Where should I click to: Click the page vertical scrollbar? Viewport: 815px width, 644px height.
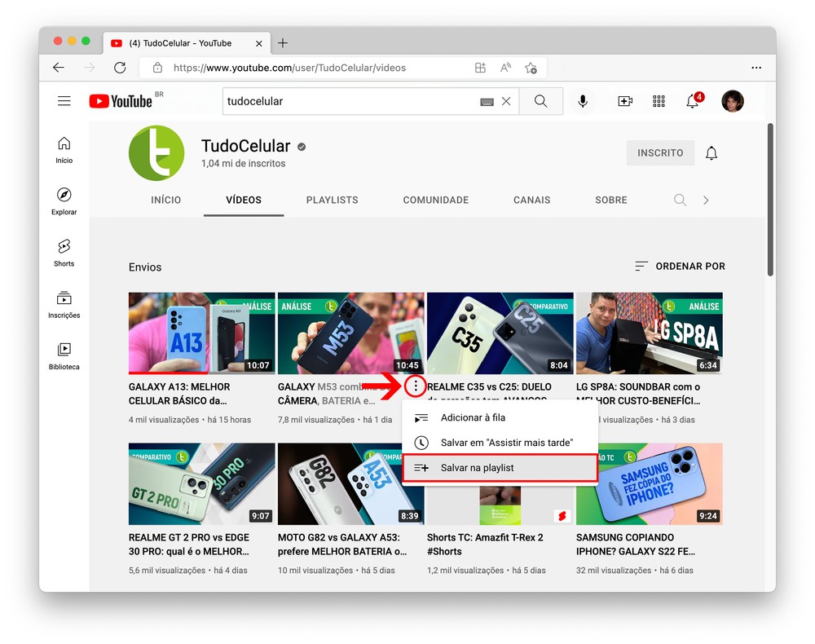[770, 200]
